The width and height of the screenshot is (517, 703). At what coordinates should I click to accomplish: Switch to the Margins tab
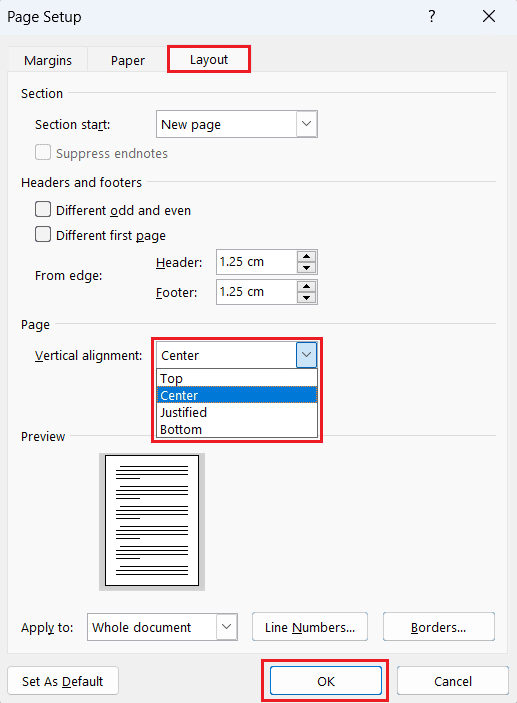click(x=48, y=60)
